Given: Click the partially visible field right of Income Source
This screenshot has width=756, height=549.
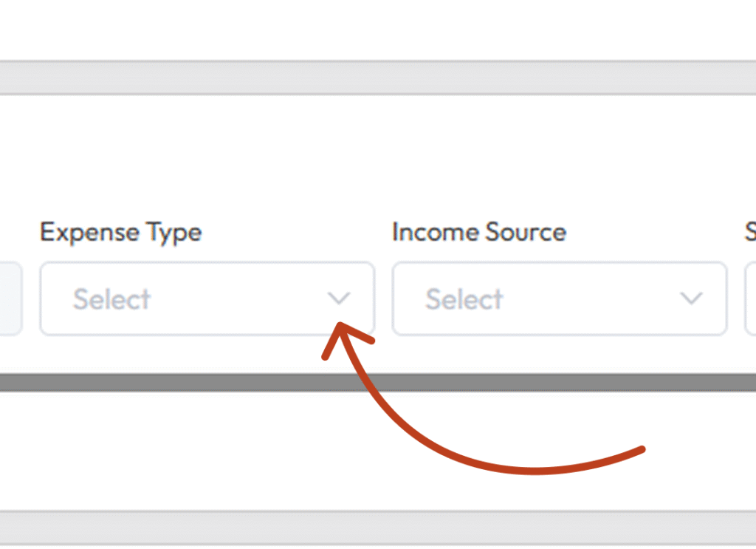Looking at the screenshot, I should point(750,299).
